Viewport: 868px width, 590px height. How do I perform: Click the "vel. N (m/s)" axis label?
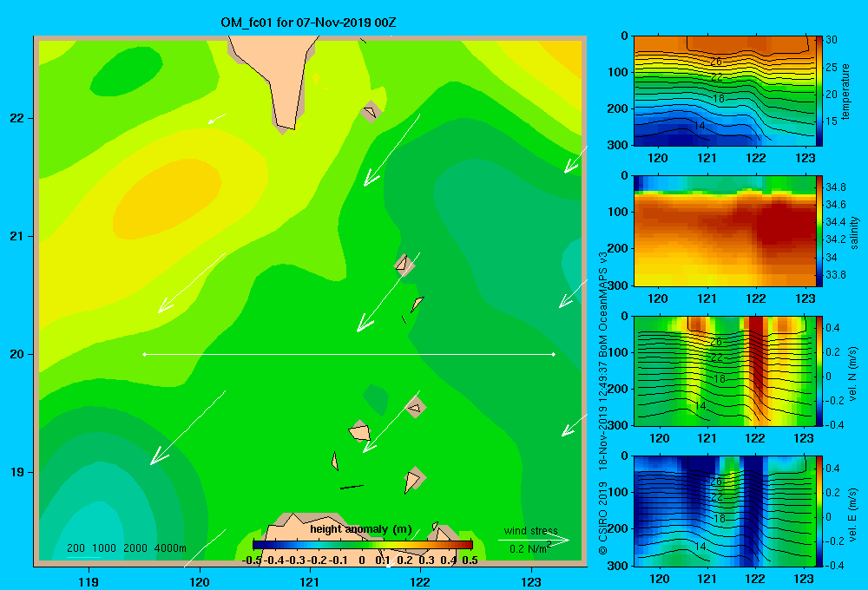point(853,374)
